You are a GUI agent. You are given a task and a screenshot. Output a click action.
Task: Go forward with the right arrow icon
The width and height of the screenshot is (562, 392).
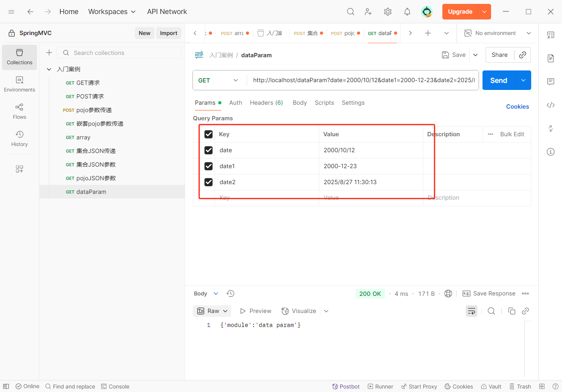click(48, 12)
